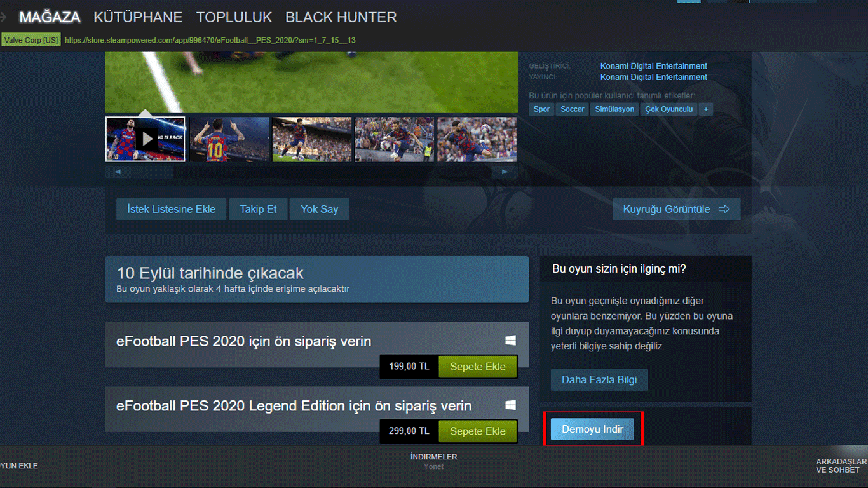The image size is (868, 488).
Task: Click the back arrow next to MAĞAZA
Action: (x=4, y=17)
